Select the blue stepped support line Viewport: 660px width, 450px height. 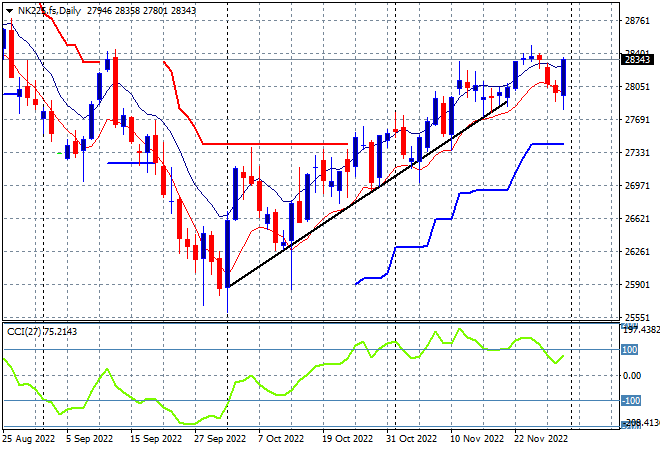pyautogui.click(x=460, y=214)
